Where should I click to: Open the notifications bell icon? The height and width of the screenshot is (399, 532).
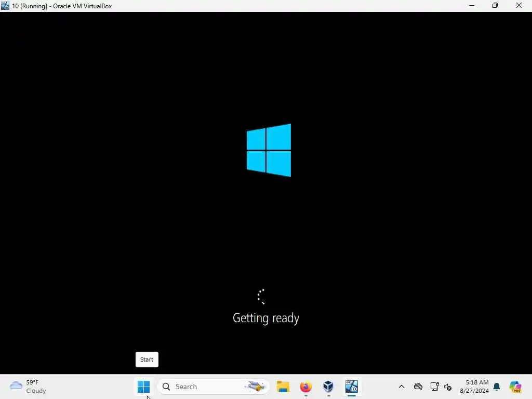click(497, 387)
